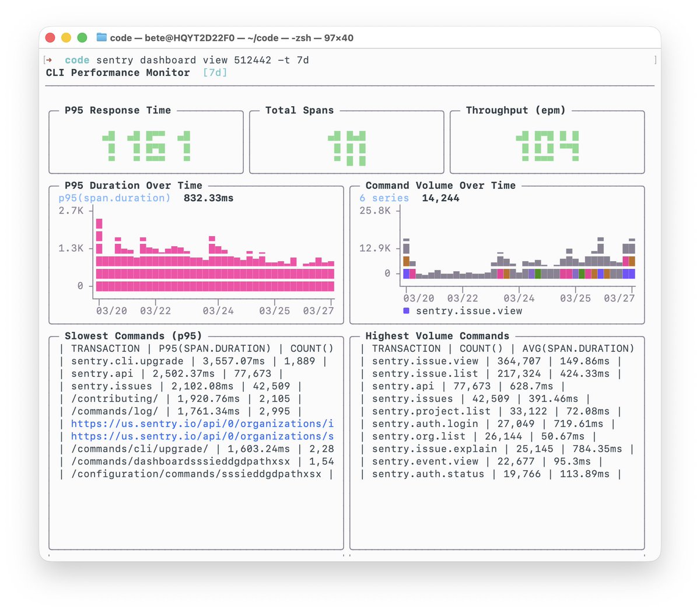
Task: Click the 'P95 Duration Over Time' chart title
Action: click(134, 185)
